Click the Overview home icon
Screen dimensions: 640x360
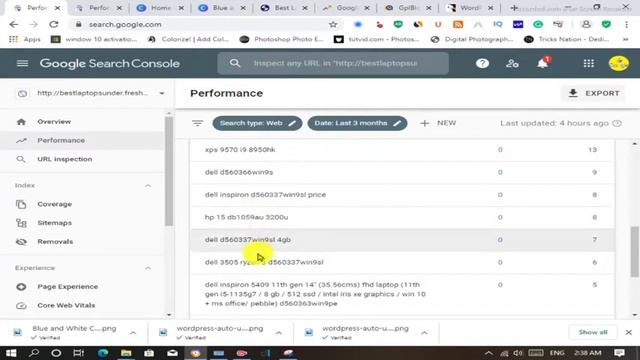coord(21,122)
